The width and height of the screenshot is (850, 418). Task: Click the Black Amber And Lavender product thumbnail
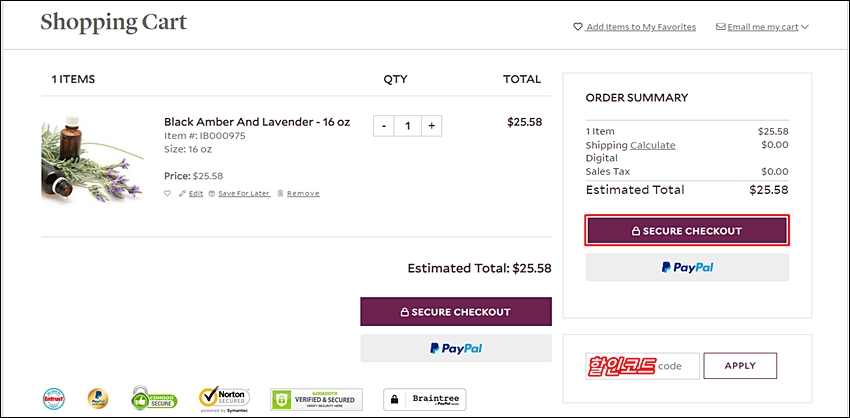[x=85, y=158]
